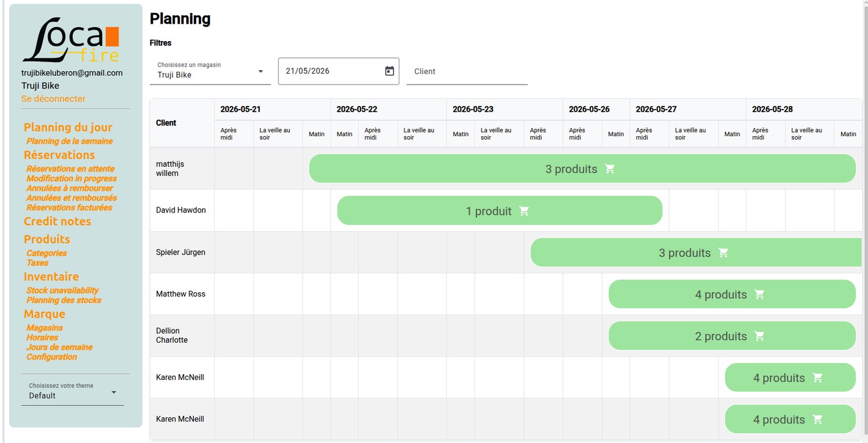The height and width of the screenshot is (443, 868).
Task: Open David Hawdon's 1 produit reservation bar
Action: click(499, 211)
